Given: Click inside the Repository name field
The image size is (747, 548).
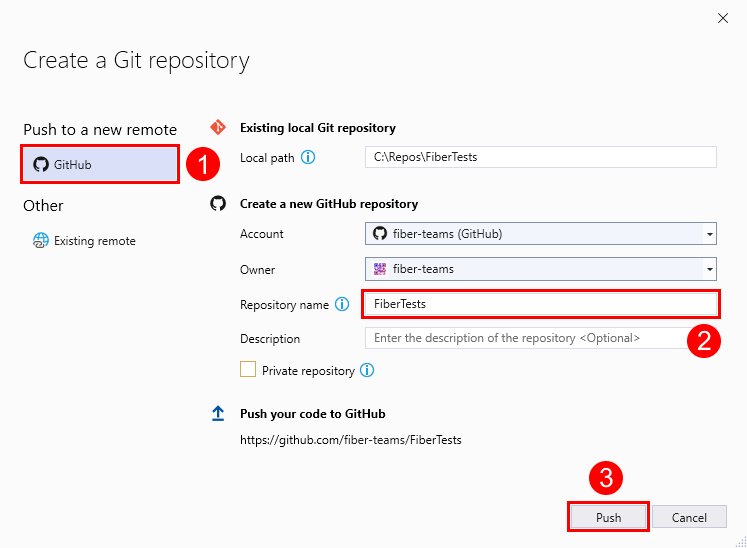Looking at the screenshot, I should (x=540, y=304).
